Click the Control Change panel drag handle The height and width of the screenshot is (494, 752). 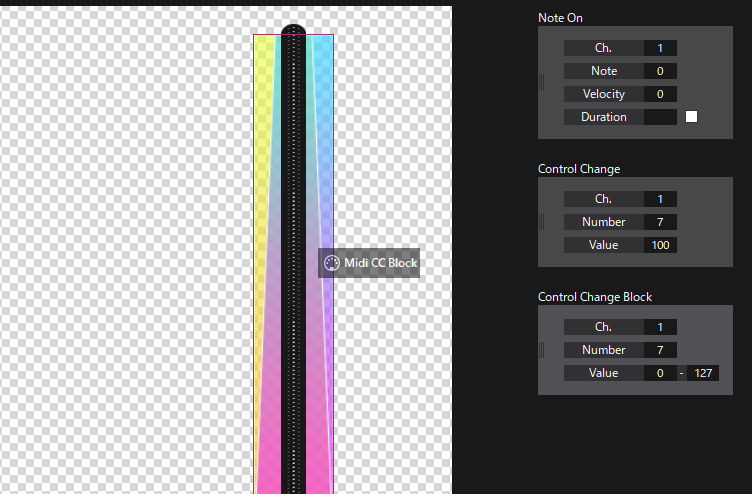click(x=542, y=222)
